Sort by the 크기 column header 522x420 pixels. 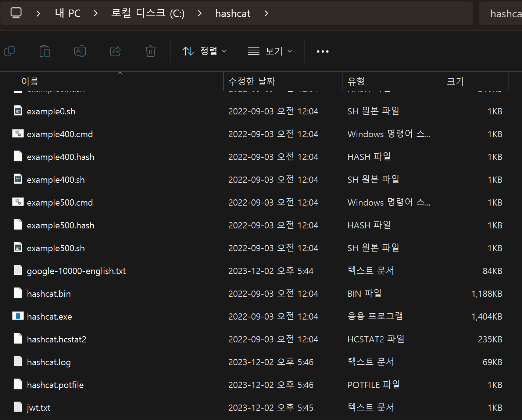pyautogui.click(x=475, y=81)
